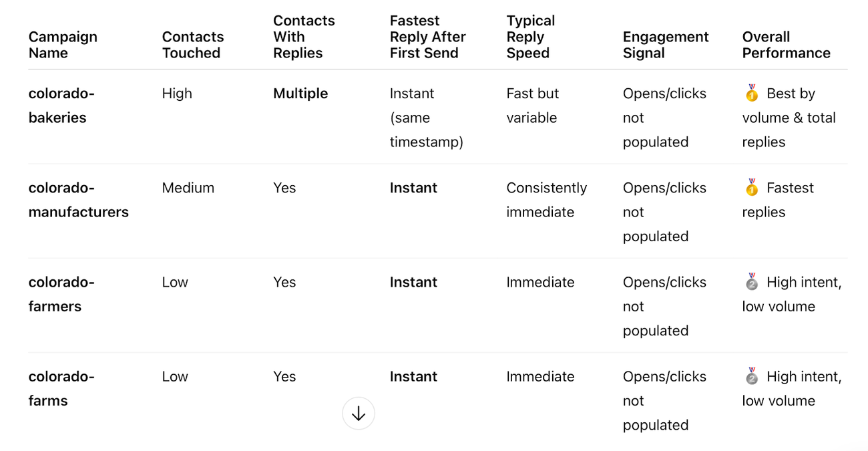Viewport: 868px width, 451px height.
Task: Click the Instant reply cell for colorado-manufacturers
Action: coord(413,188)
